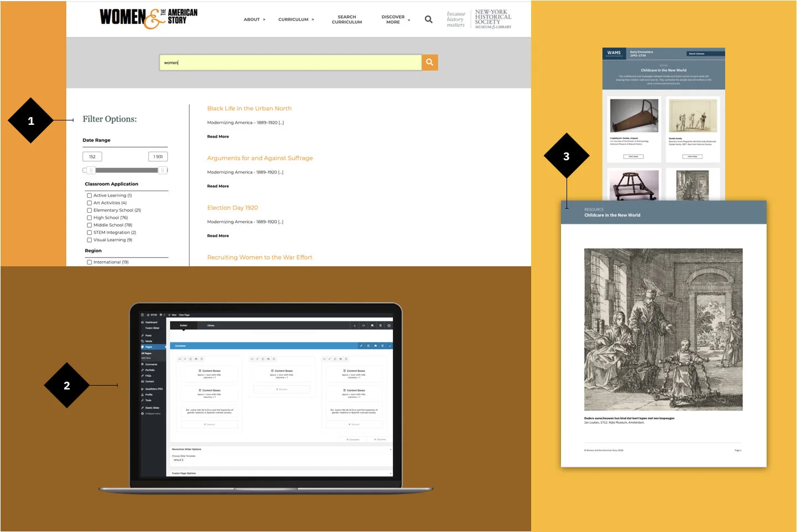Collapse the Revolution Slider Options panel arrow
The image size is (797, 532).
tap(390, 449)
